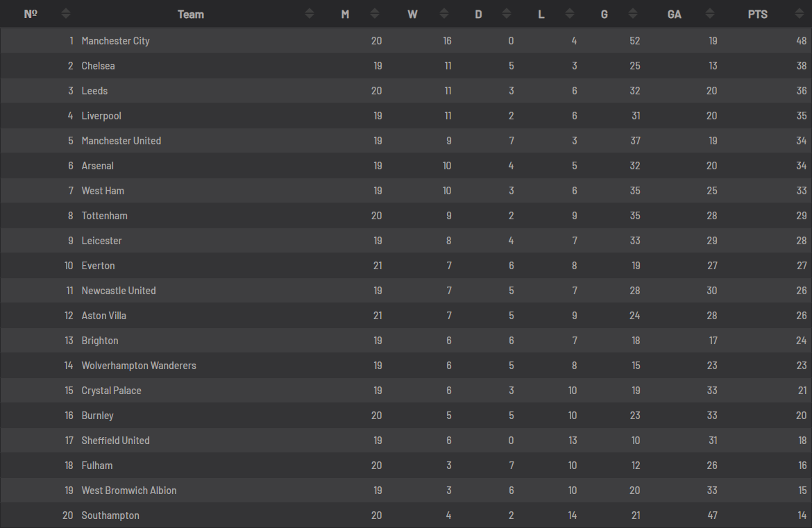Viewport: 812px width, 528px height.
Task: Sort by PTS column arrows
Action: coord(799,14)
